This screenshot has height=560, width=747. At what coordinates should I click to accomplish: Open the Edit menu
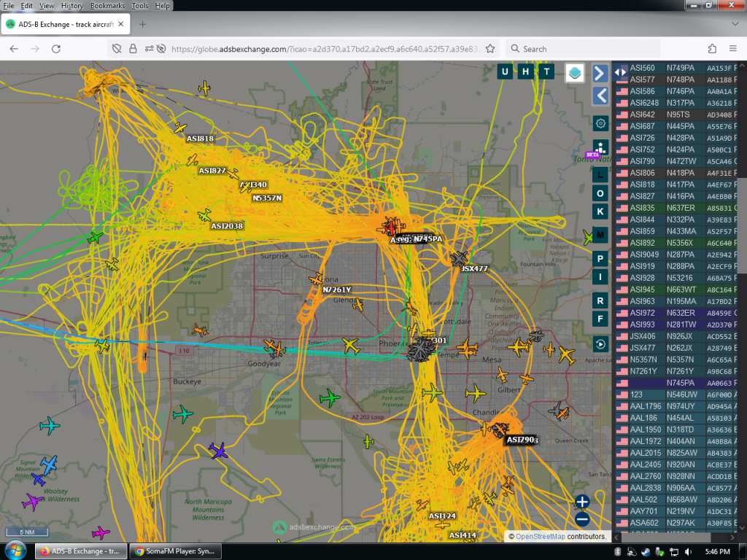tap(27, 6)
